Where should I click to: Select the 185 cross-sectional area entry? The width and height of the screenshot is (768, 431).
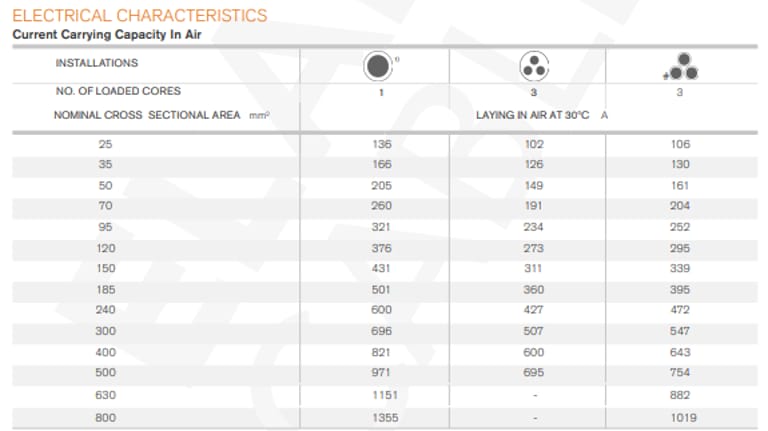105,291
